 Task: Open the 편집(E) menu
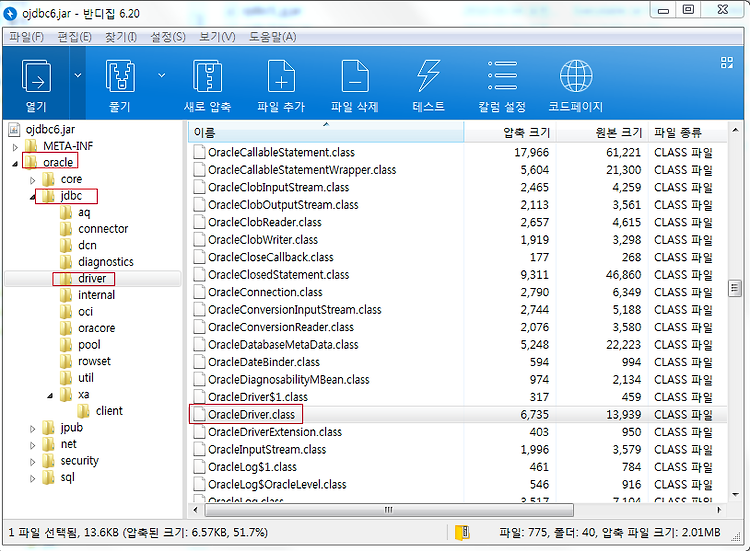pyautogui.click(x=75, y=37)
